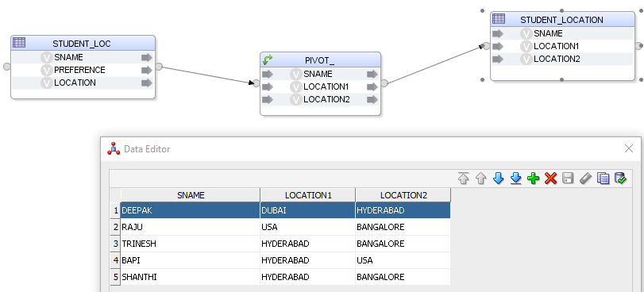Click BANGALORE in RAJU's row

pos(403,227)
